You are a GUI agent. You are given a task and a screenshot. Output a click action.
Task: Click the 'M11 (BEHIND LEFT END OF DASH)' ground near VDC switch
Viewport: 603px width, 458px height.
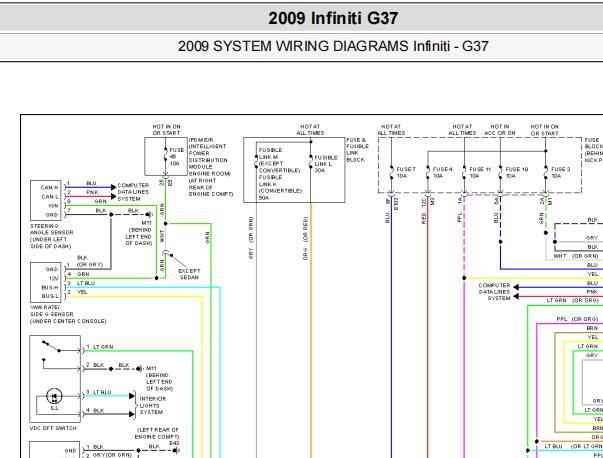coord(159,378)
